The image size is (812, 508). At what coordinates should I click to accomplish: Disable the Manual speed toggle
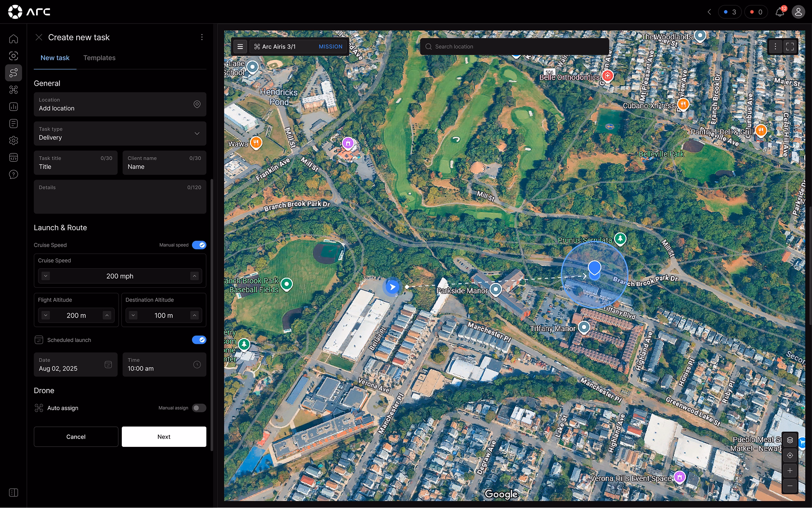click(199, 245)
